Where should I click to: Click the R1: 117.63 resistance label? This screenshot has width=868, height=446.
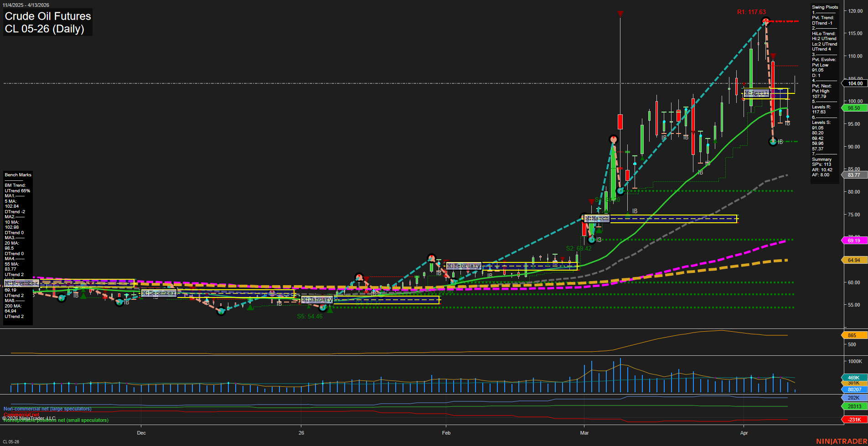click(x=751, y=12)
